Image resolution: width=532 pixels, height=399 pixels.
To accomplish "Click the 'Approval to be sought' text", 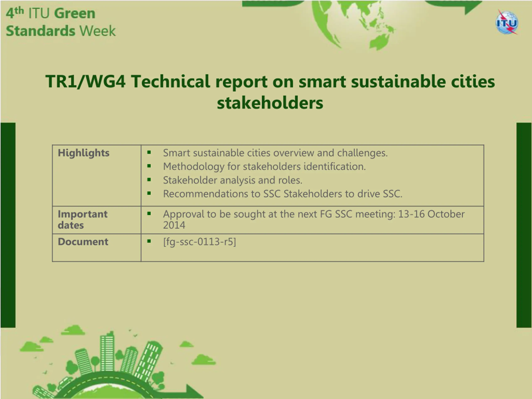I will (314, 219).
